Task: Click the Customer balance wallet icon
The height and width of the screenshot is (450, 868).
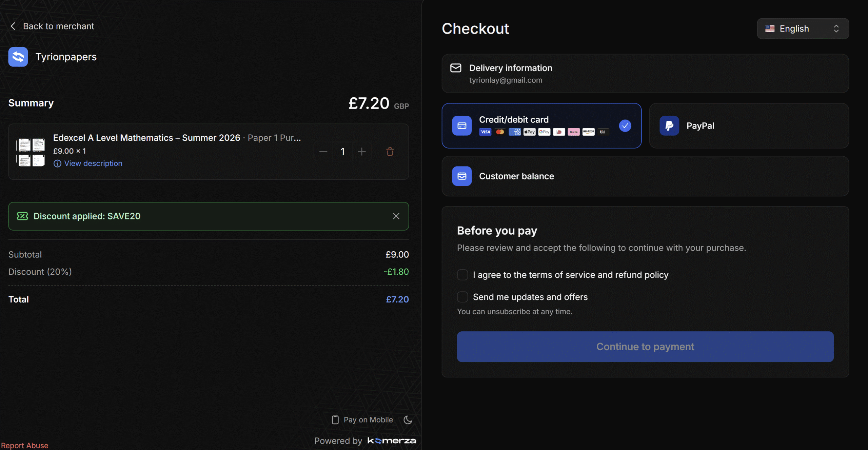Action: coord(462,176)
